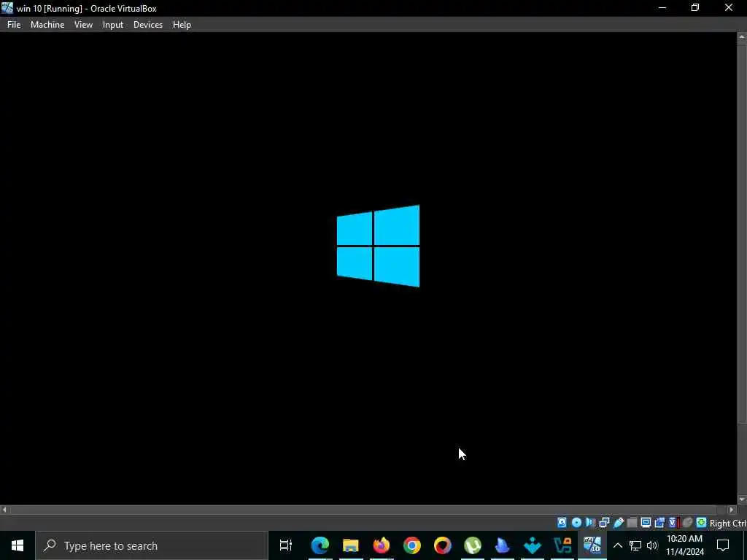
Task: Open Google Chrome from the taskbar
Action: click(x=411, y=545)
